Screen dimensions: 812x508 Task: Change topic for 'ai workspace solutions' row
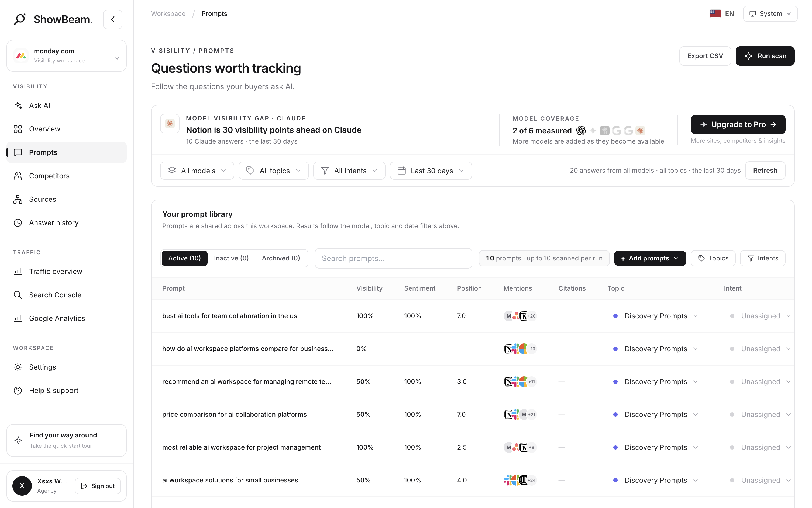(656, 481)
